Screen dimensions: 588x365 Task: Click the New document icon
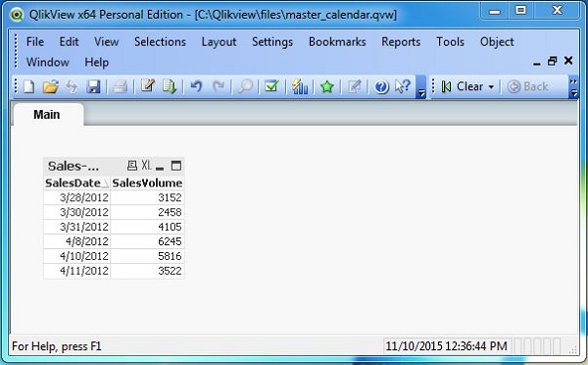point(29,86)
